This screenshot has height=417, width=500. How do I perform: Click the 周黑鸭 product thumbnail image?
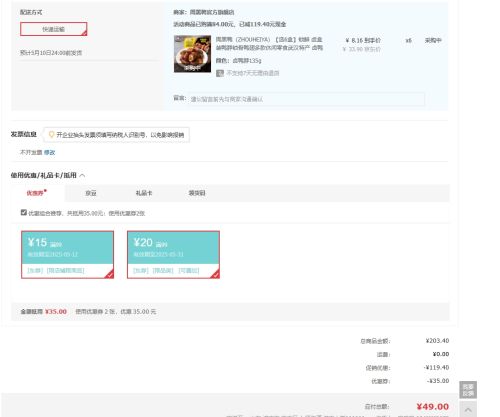click(192, 54)
